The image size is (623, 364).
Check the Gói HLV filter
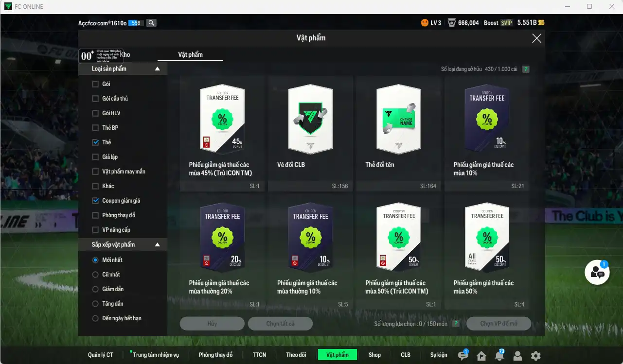tap(95, 113)
